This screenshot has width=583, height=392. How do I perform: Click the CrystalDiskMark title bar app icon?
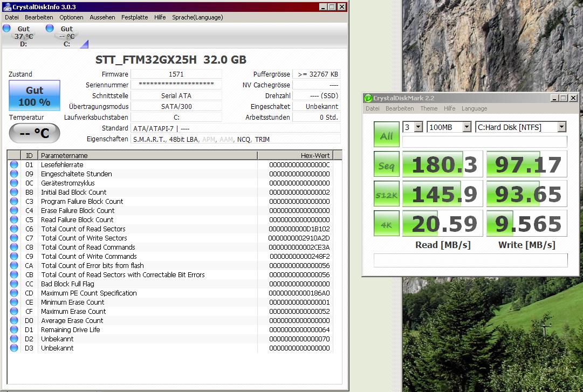(368, 98)
